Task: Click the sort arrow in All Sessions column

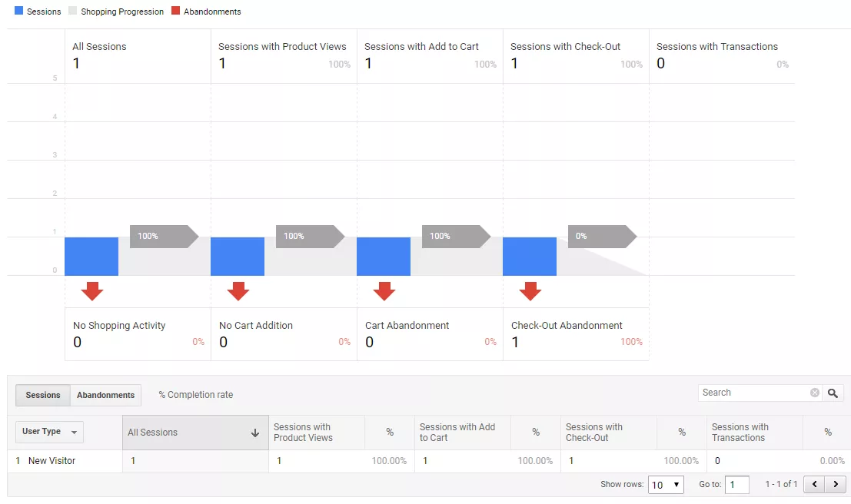Action: click(x=254, y=433)
